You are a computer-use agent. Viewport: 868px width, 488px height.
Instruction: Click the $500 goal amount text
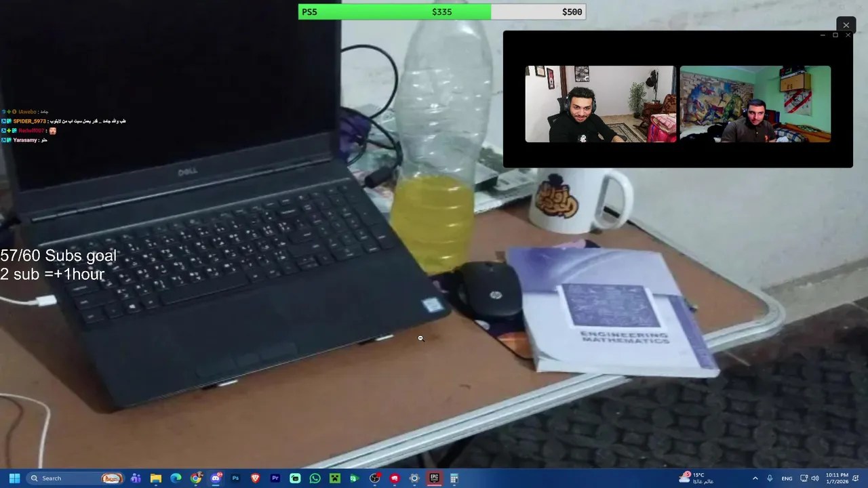(x=572, y=12)
